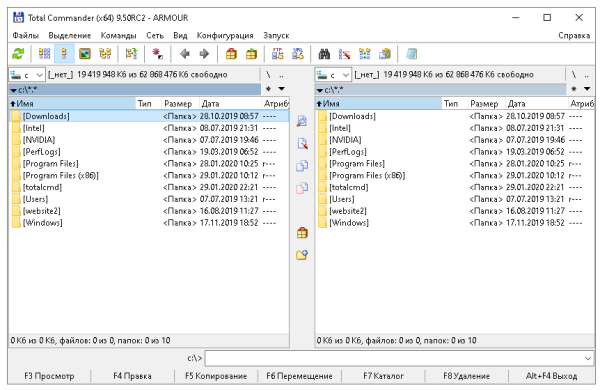Open the Запуск menu

276,36
